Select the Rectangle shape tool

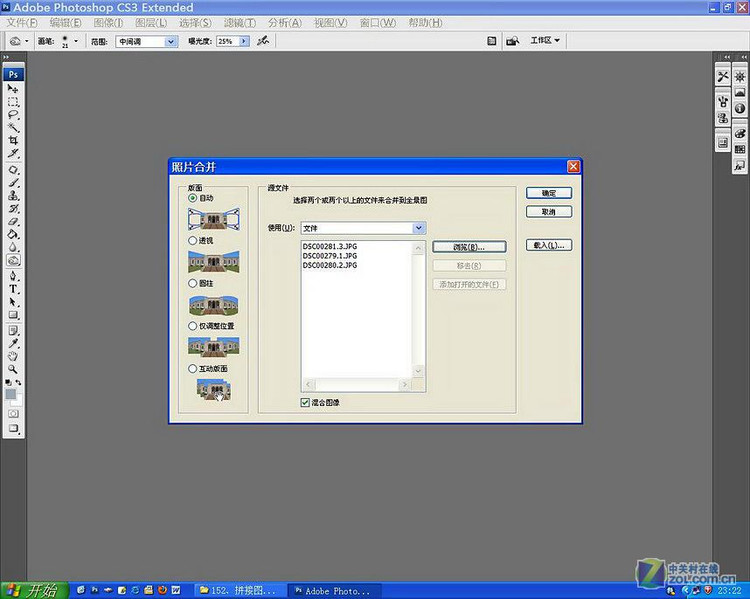13,315
